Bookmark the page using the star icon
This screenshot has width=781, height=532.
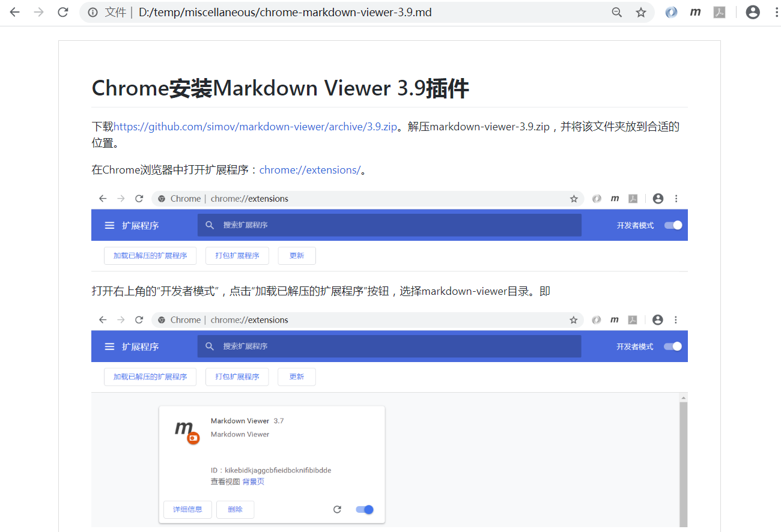click(x=641, y=12)
